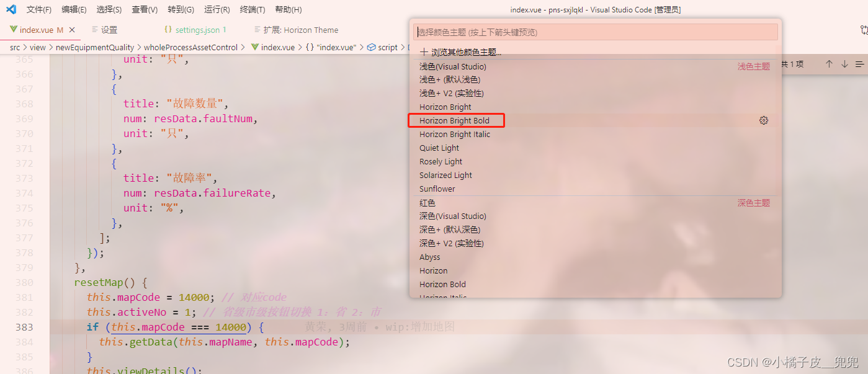The height and width of the screenshot is (374, 868).
Task: Select the 红色 theme
Action: click(x=596, y=203)
